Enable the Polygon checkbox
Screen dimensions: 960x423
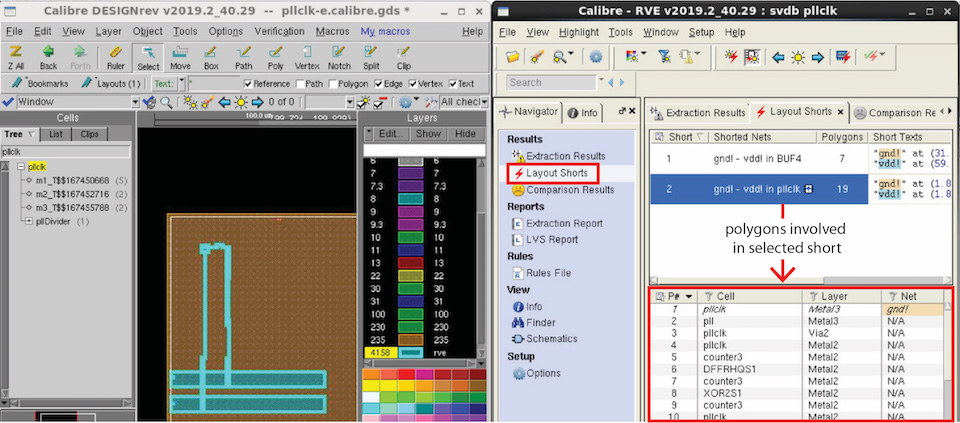(332, 84)
